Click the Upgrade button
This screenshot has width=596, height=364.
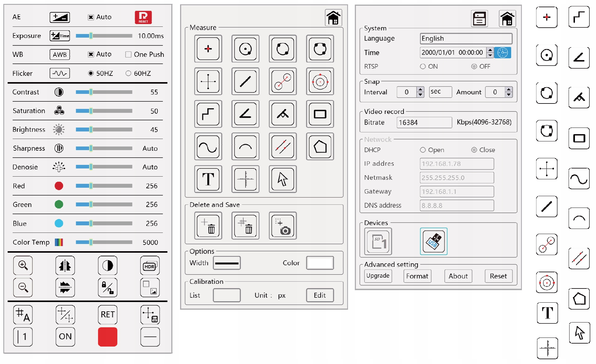click(x=378, y=276)
